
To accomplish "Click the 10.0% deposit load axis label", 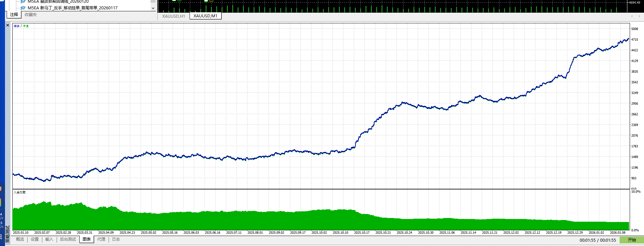I will click(x=636, y=192).
